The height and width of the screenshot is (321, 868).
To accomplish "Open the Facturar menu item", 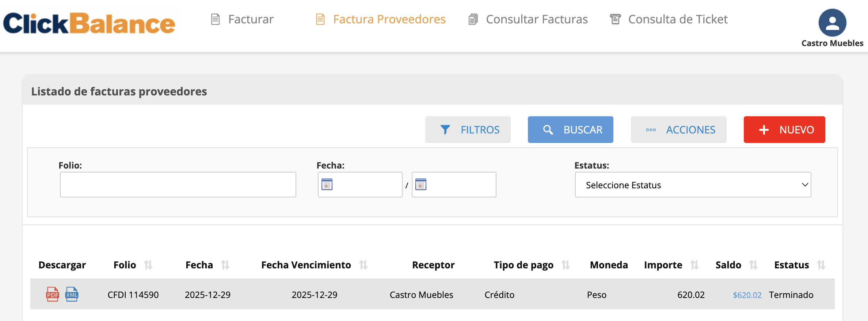I will tap(243, 19).
